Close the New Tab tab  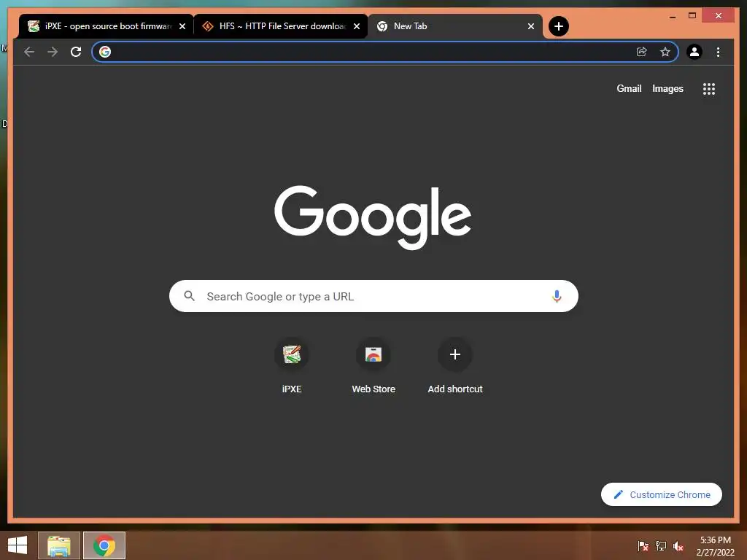tap(531, 26)
